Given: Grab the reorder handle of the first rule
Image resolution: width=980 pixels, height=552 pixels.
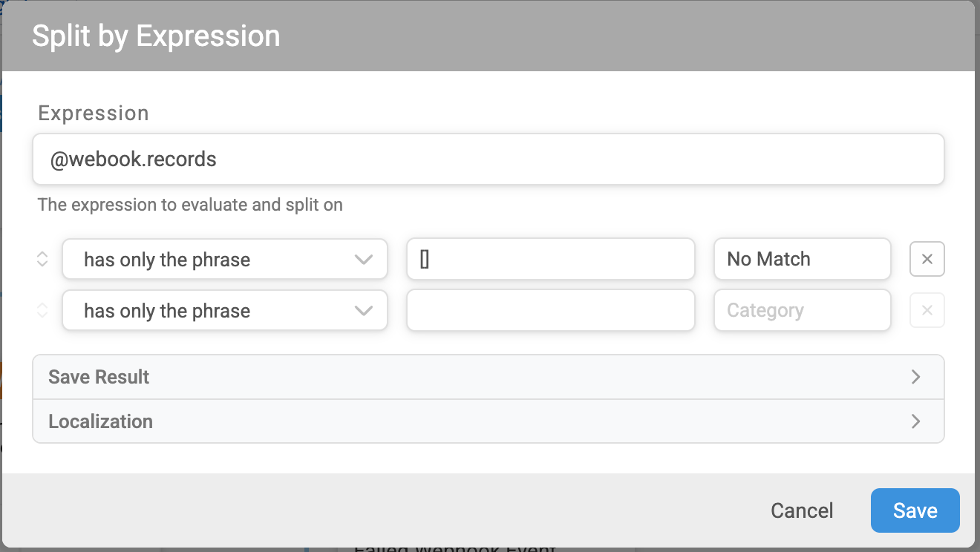Looking at the screenshot, I should click(x=42, y=259).
